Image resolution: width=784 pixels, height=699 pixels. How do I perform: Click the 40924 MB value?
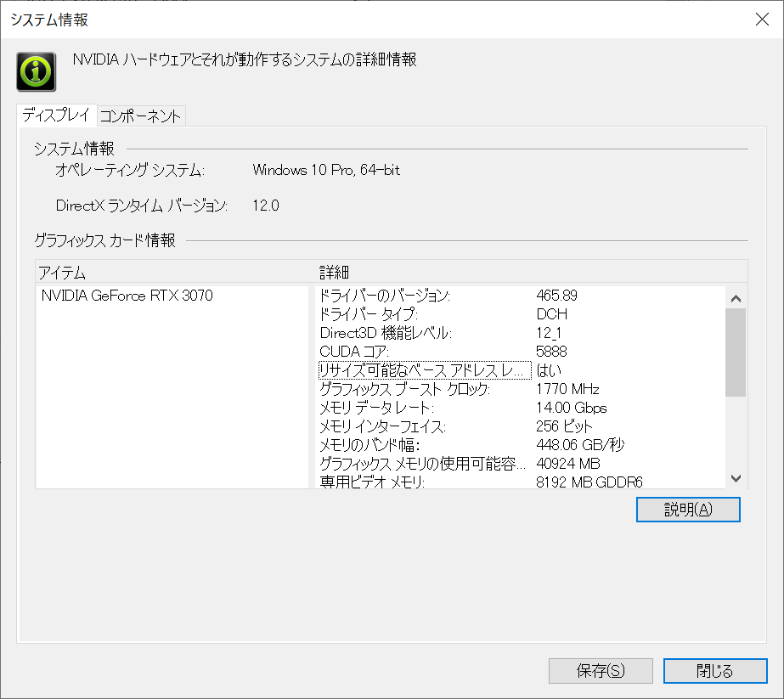click(x=567, y=464)
